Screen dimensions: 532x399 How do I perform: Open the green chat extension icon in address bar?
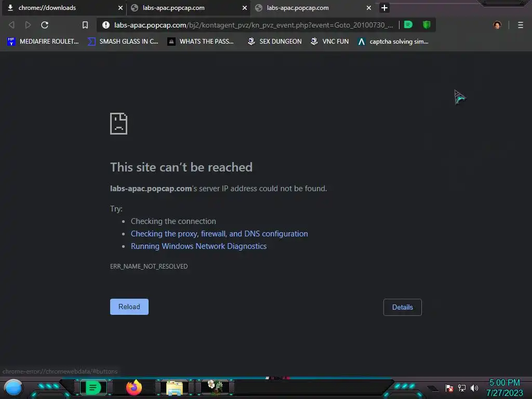point(408,24)
